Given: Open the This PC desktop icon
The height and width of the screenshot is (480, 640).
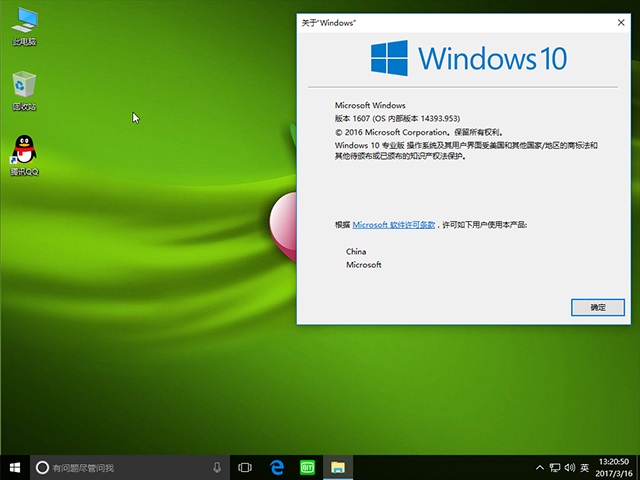Looking at the screenshot, I should point(24,24).
